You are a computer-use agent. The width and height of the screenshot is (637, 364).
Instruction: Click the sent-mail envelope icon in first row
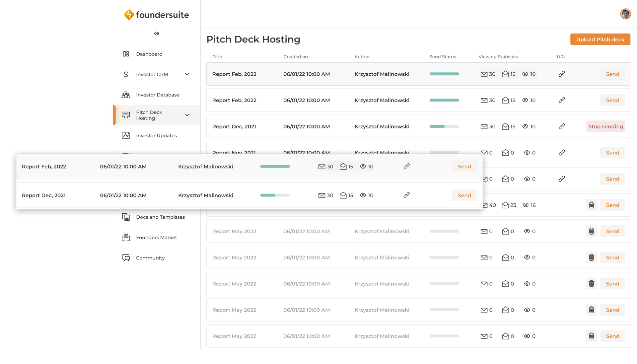click(x=484, y=74)
